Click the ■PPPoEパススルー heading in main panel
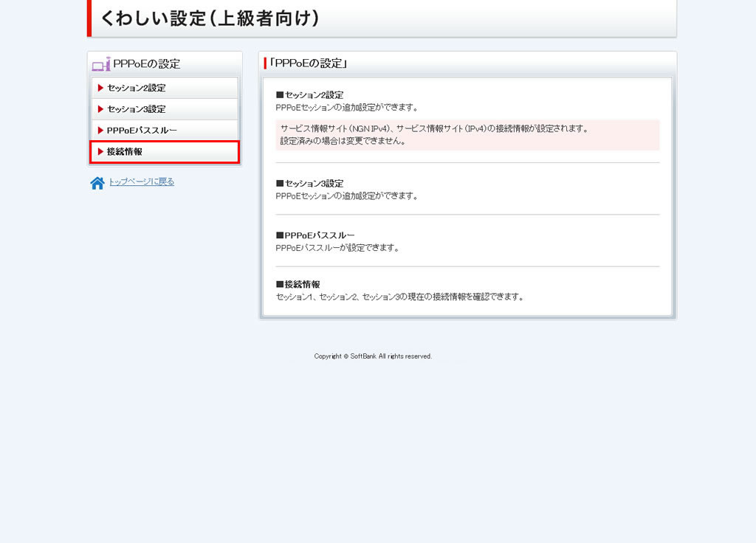Screen dimensions: 756x543 pos(315,235)
